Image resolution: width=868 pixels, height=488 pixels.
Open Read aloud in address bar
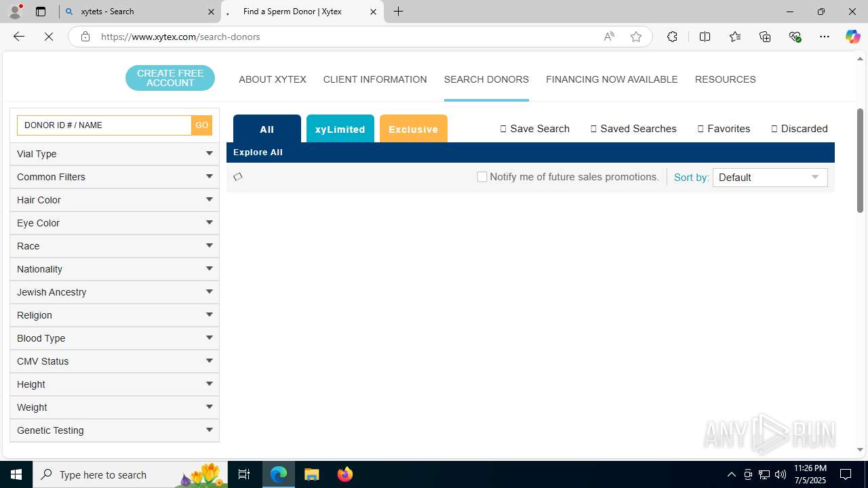609,37
